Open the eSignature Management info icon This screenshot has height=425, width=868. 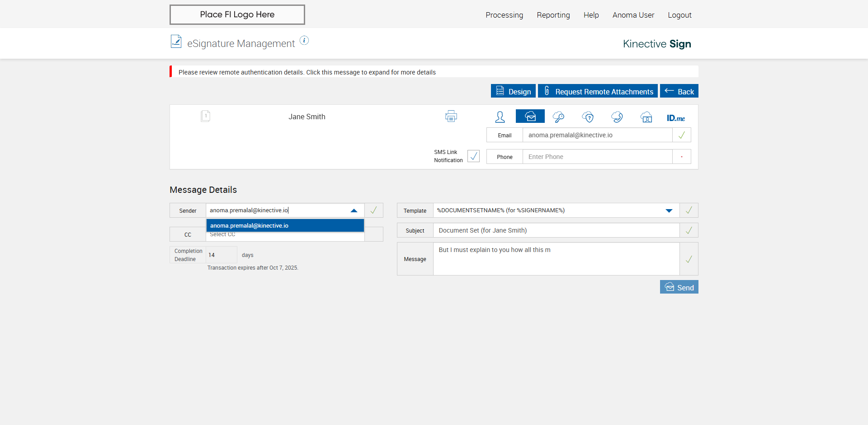[x=304, y=41]
